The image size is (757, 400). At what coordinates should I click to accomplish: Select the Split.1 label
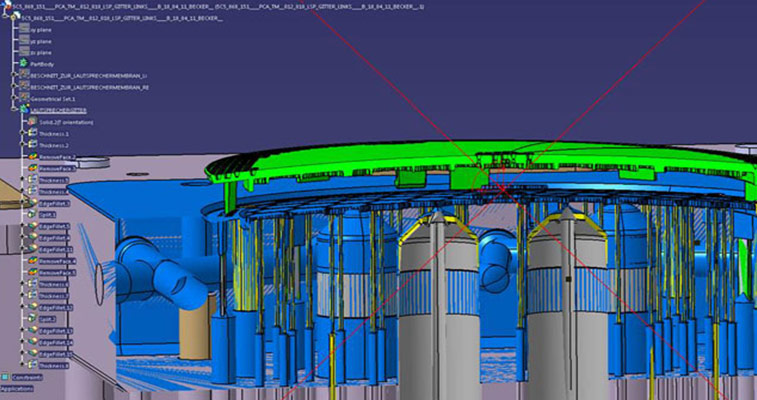[x=47, y=215]
